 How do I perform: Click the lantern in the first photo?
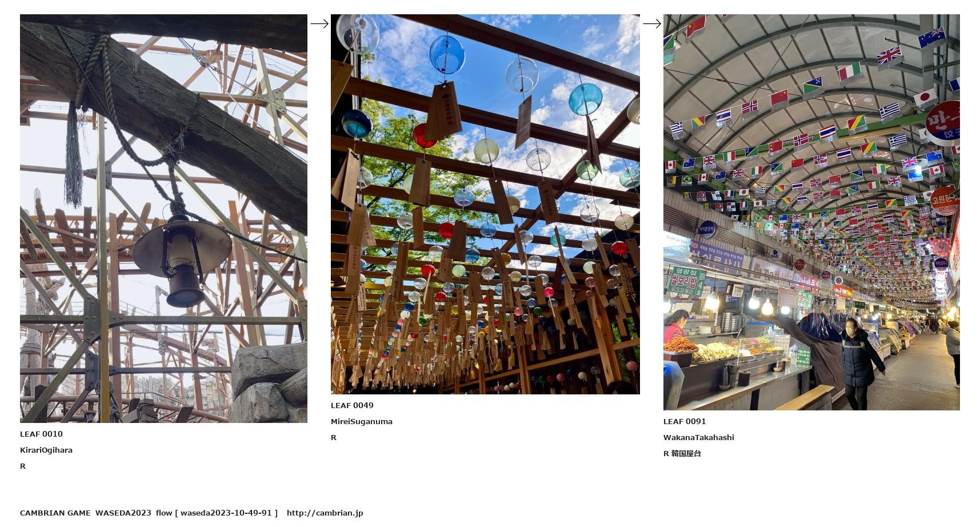pyautogui.click(x=183, y=258)
